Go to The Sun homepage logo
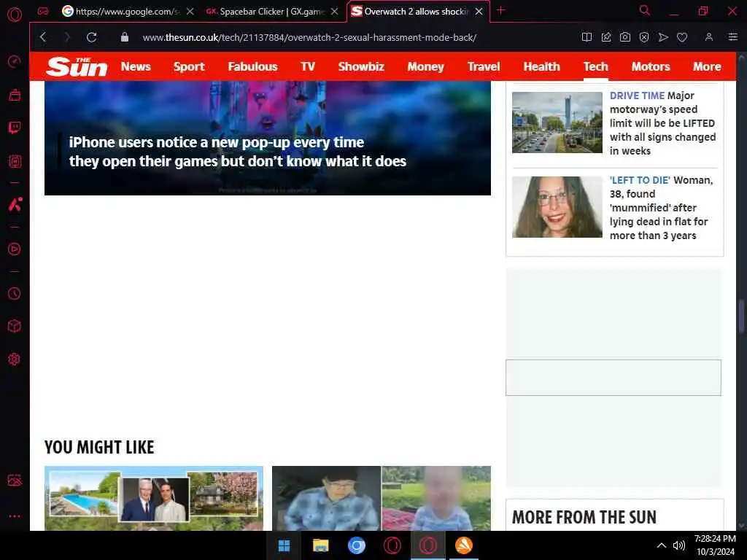Screen dimensions: 747x560 [77, 66]
